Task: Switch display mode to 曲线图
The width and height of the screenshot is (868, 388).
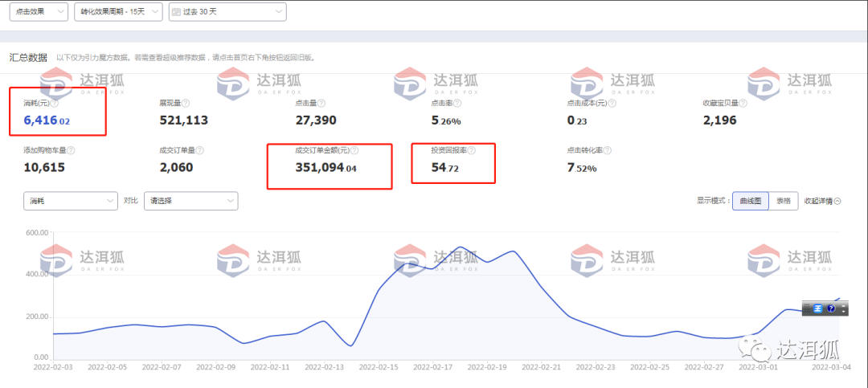Action: point(750,201)
